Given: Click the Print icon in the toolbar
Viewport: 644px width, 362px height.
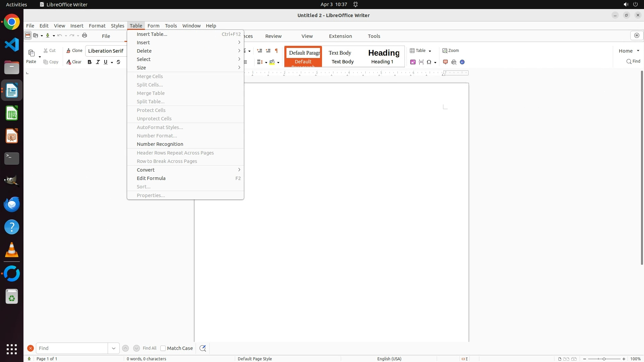Looking at the screenshot, I should pyautogui.click(x=85, y=36).
